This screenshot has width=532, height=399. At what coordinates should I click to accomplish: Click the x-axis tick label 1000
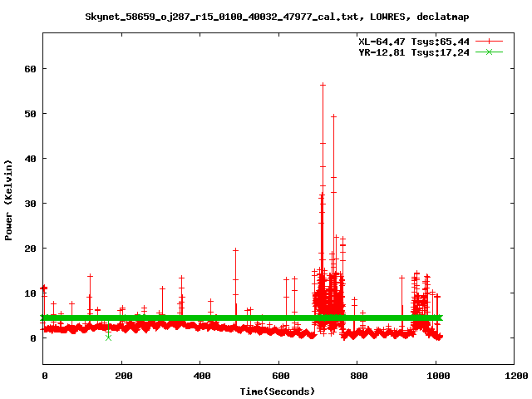click(438, 376)
